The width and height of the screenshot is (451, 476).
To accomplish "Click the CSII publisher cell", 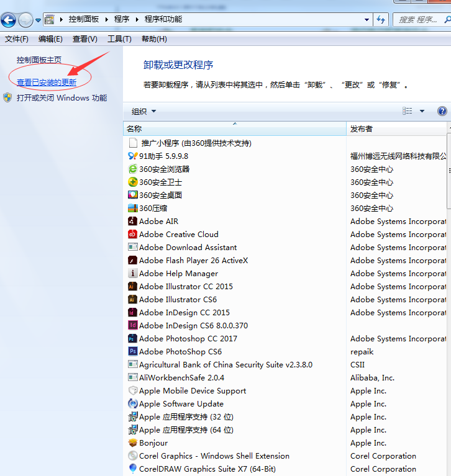I will 357,364.
